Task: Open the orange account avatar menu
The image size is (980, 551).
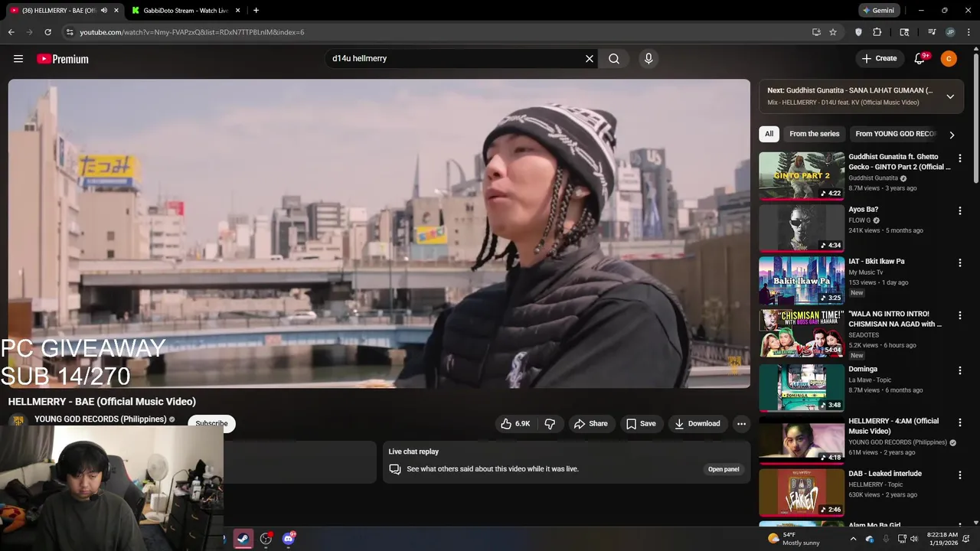Action: [949, 59]
